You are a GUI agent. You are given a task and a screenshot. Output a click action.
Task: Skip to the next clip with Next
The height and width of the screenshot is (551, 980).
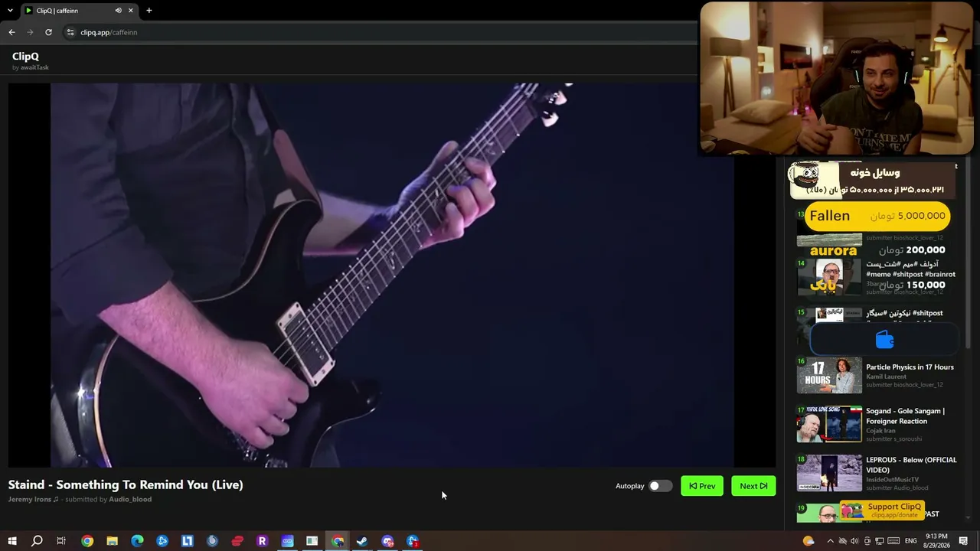753,486
